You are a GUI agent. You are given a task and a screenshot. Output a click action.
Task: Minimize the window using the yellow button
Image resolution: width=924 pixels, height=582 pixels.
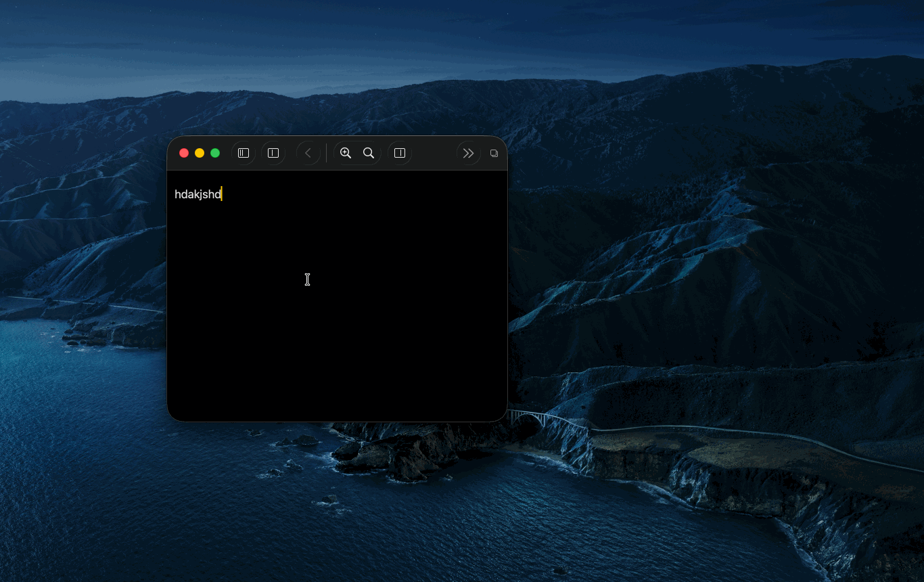[200, 153]
